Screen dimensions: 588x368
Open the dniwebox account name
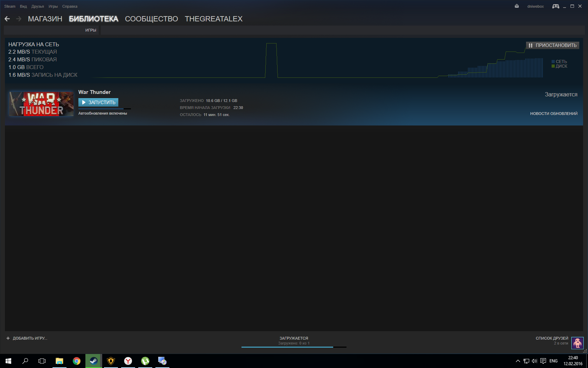(x=535, y=6)
